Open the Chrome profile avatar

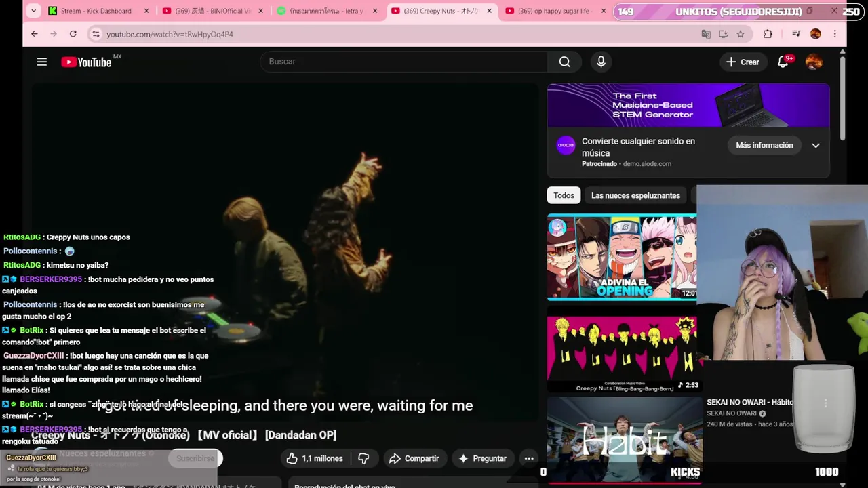point(816,34)
